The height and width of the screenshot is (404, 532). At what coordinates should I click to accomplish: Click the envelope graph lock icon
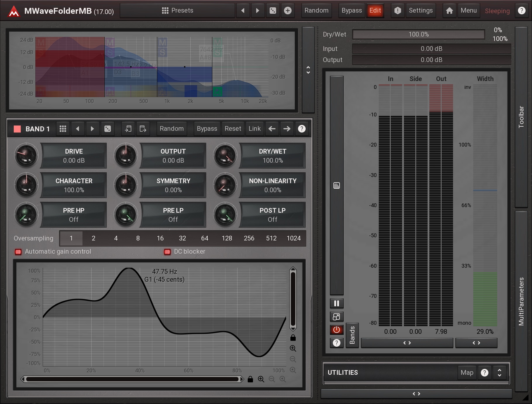pos(293,338)
